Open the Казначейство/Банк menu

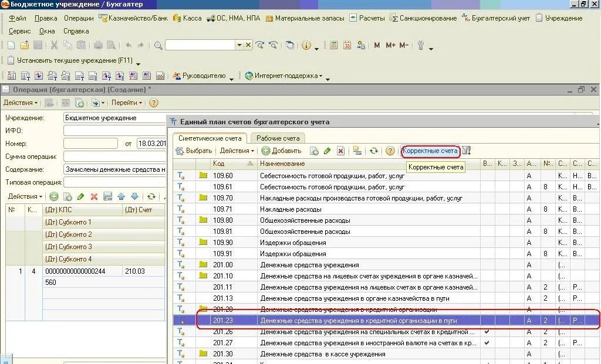(133, 18)
